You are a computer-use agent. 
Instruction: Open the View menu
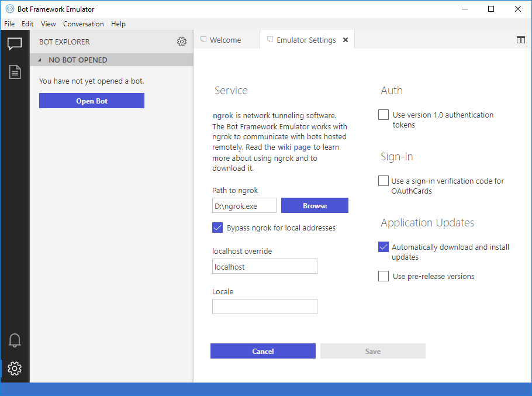click(x=48, y=24)
